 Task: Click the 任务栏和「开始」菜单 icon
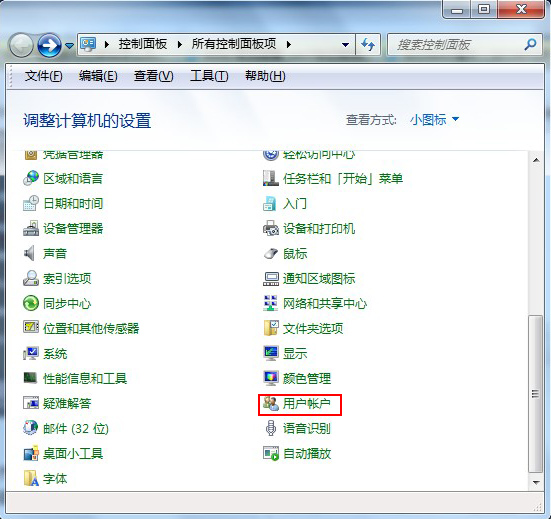[271, 178]
